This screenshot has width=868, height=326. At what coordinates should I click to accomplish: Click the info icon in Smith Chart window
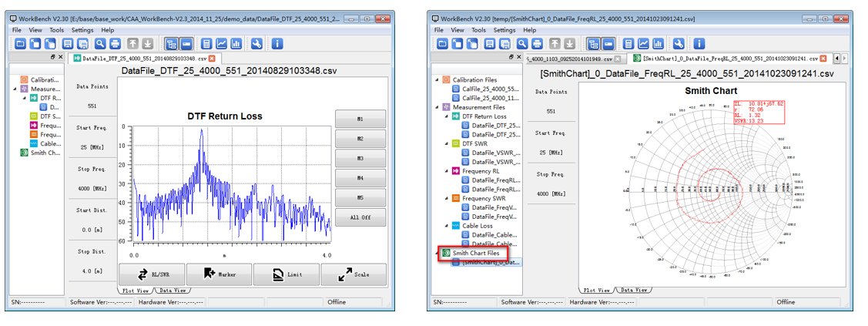tap(699, 44)
